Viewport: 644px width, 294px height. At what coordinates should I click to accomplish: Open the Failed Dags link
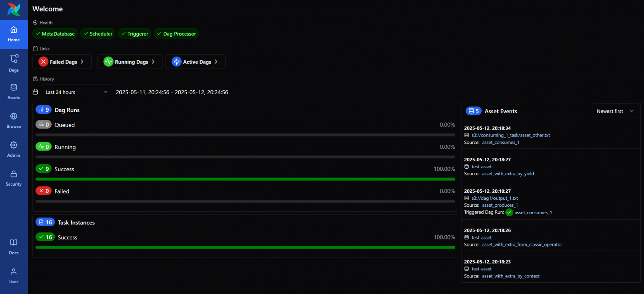tap(62, 62)
